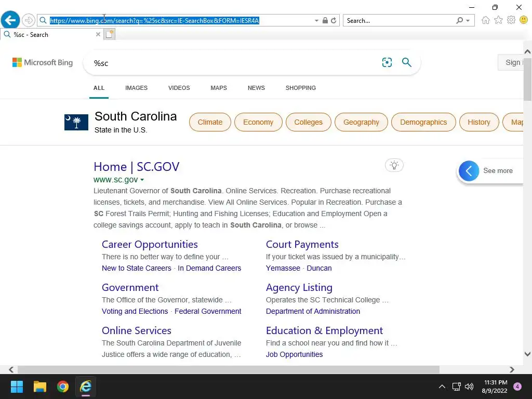The height and width of the screenshot is (399, 532).
Task: Click the horizontal scrollbar right arrow
Action: tap(512, 369)
